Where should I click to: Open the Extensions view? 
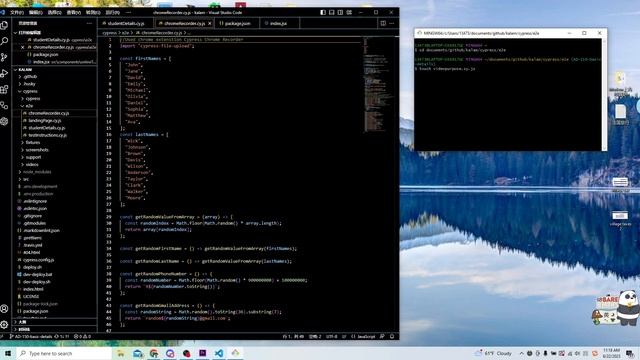pos(4,89)
